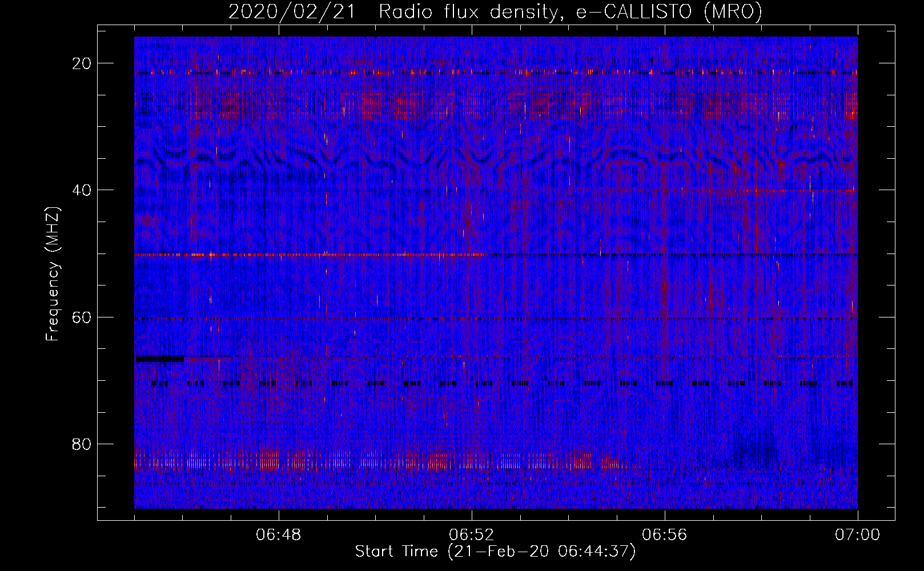
Task: Click the black bar near 66 MHz at left
Action: click(159, 359)
